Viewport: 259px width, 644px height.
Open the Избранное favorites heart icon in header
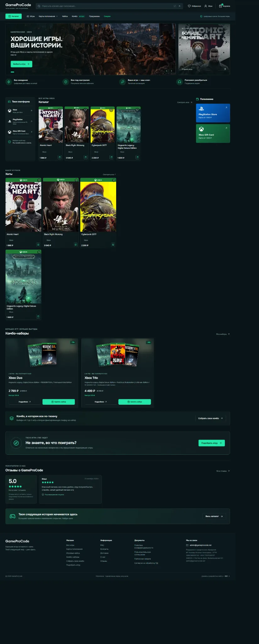194,6
